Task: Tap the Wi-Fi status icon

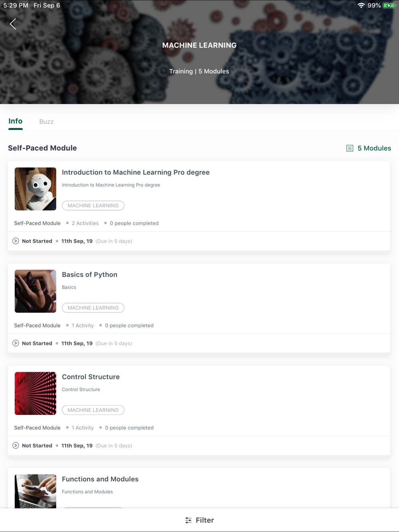Action: 361,6
